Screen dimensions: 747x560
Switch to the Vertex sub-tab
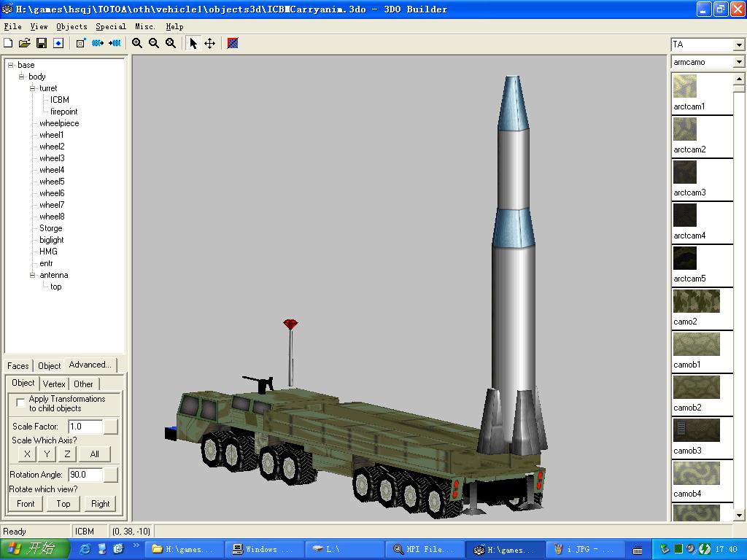click(x=55, y=384)
